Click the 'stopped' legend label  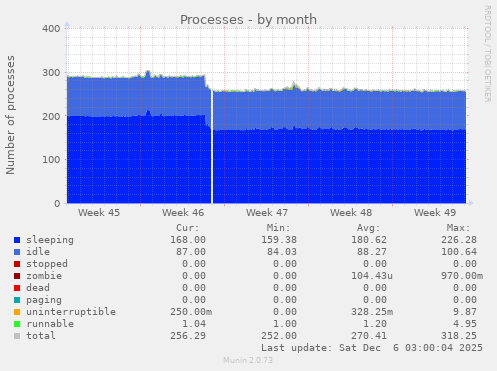tap(47, 264)
